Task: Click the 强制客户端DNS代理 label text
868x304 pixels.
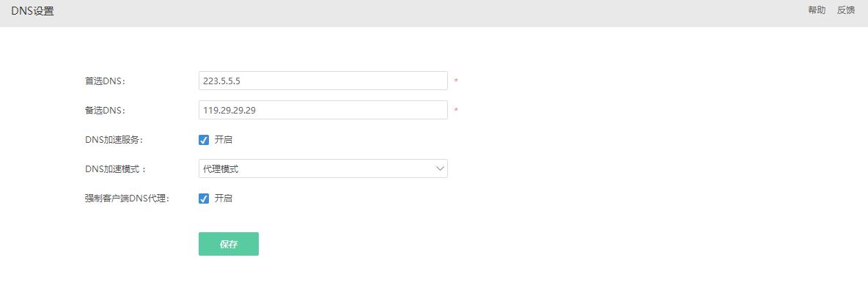Action: tap(128, 199)
